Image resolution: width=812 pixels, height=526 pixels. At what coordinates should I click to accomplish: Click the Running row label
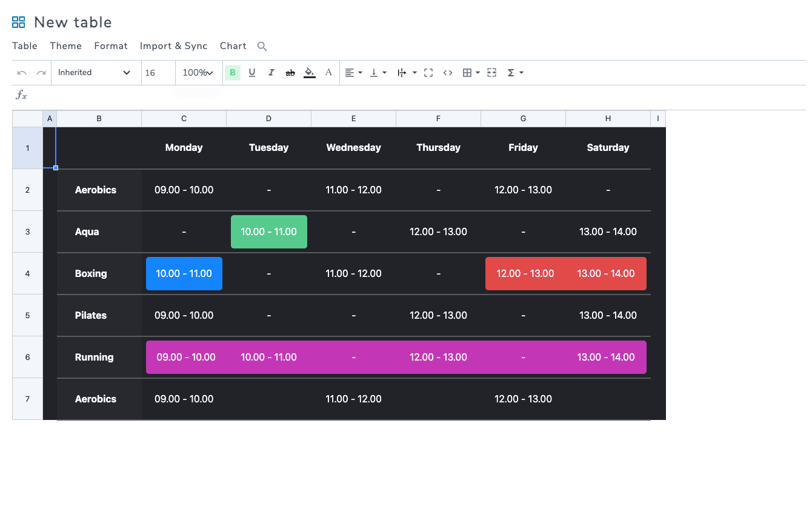point(94,357)
